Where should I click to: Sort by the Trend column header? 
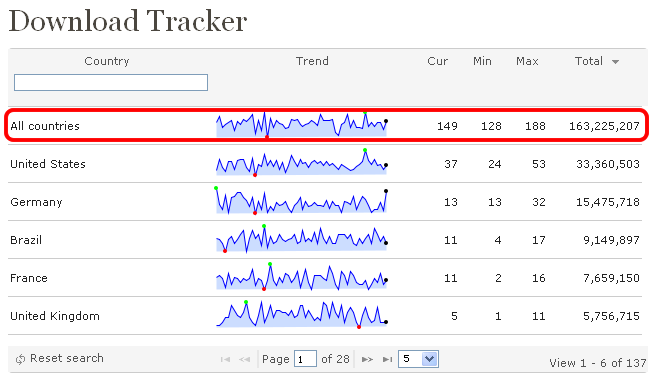[x=312, y=61]
